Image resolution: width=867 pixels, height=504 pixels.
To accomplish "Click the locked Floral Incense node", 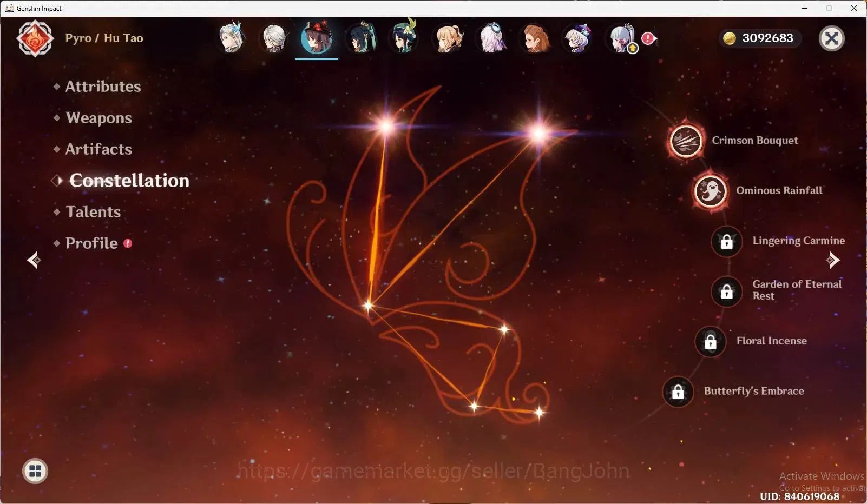I will pos(710,342).
